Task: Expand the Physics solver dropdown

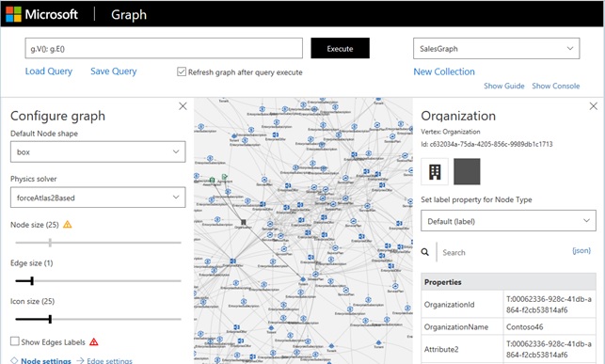Action: (x=98, y=198)
